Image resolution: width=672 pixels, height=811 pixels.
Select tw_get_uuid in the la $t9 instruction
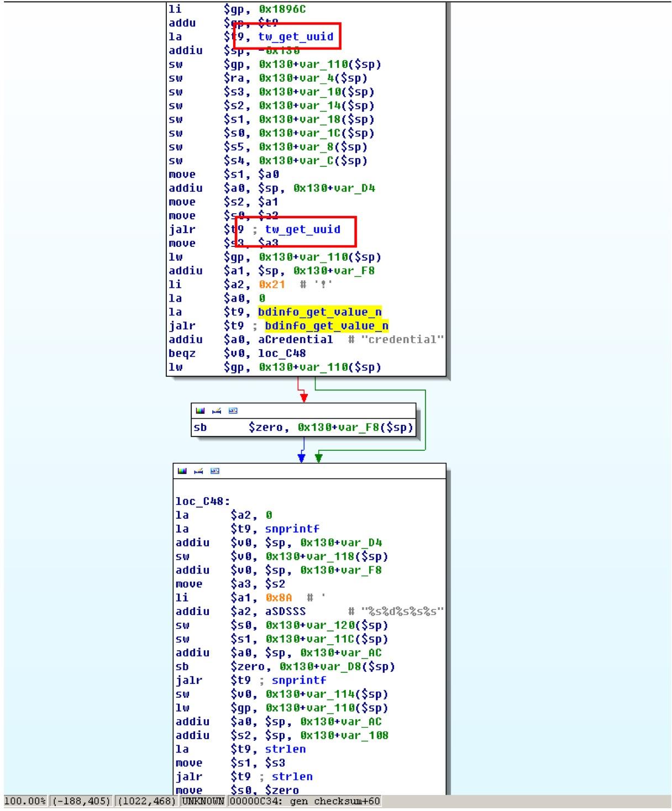(296, 37)
